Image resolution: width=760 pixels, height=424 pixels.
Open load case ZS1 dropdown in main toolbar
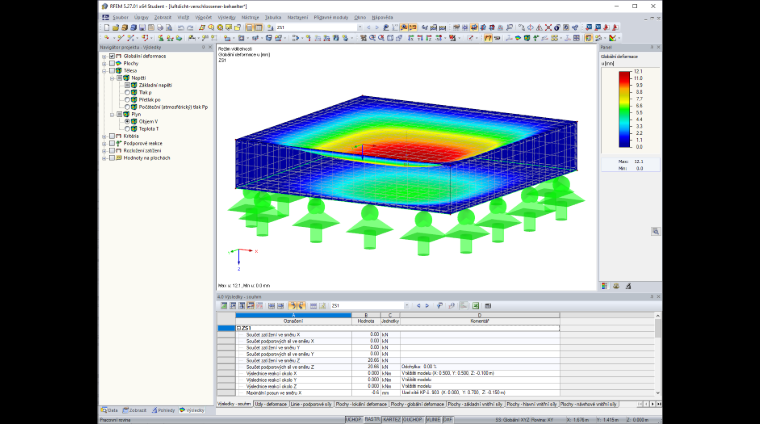[360, 28]
